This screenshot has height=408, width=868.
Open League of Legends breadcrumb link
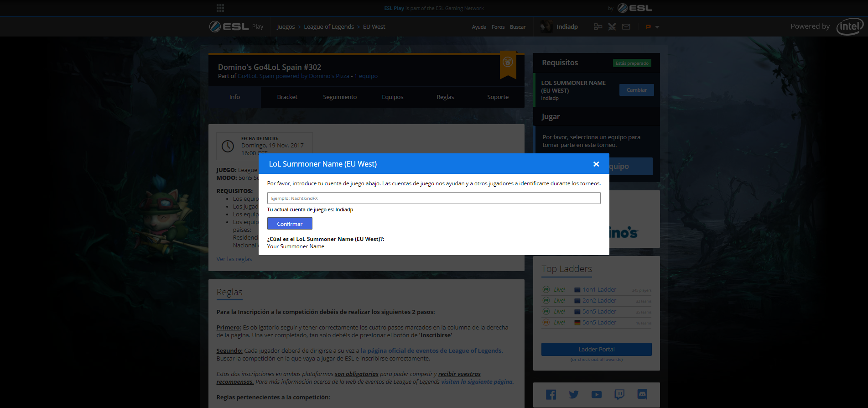(x=329, y=27)
